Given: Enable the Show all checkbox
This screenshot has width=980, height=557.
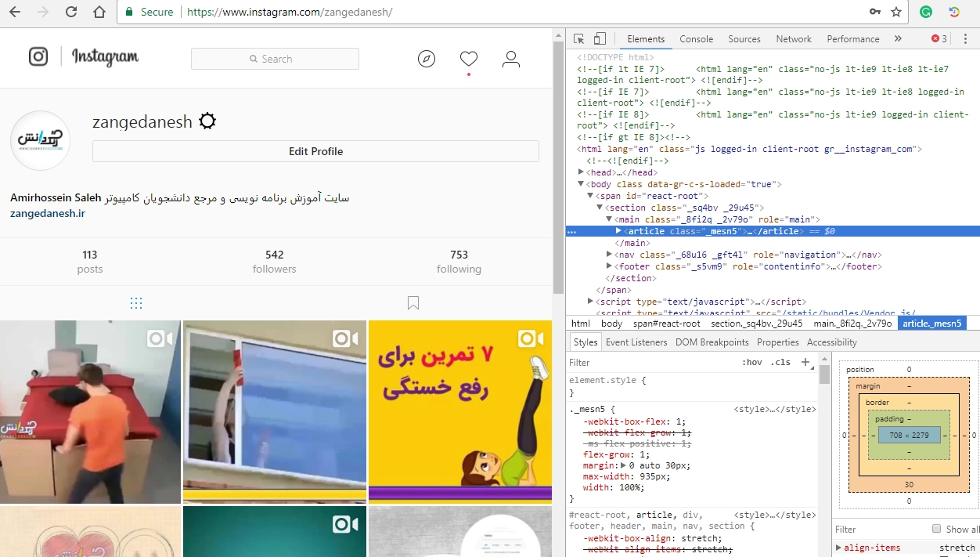Looking at the screenshot, I should [936, 529].
